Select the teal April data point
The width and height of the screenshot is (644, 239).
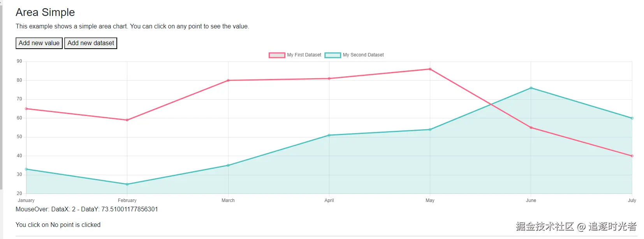[329, 135]
